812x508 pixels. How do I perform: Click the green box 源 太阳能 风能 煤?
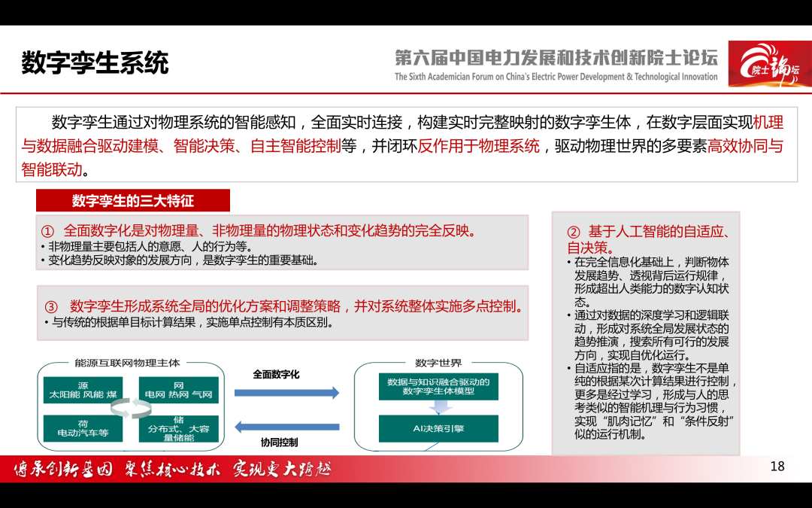click(83, 391)
